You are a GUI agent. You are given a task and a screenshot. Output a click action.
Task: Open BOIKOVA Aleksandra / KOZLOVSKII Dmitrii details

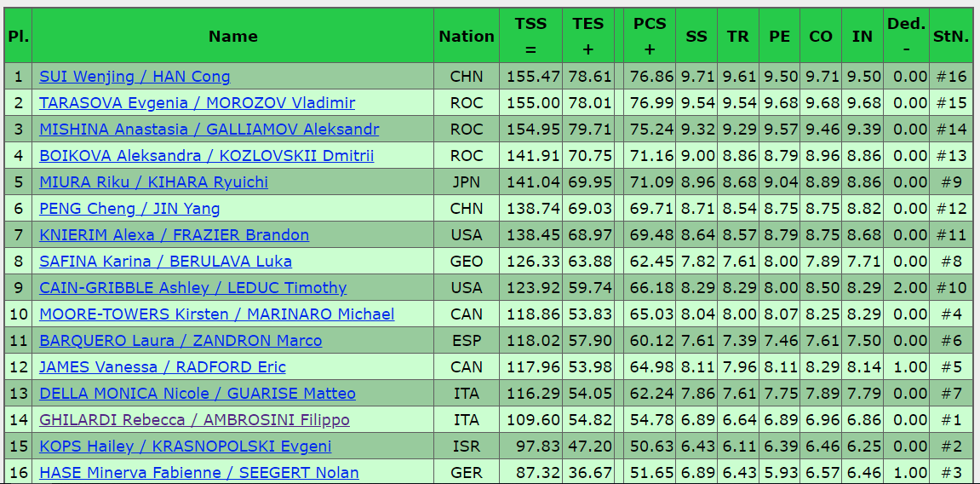[x=206, y=156]
